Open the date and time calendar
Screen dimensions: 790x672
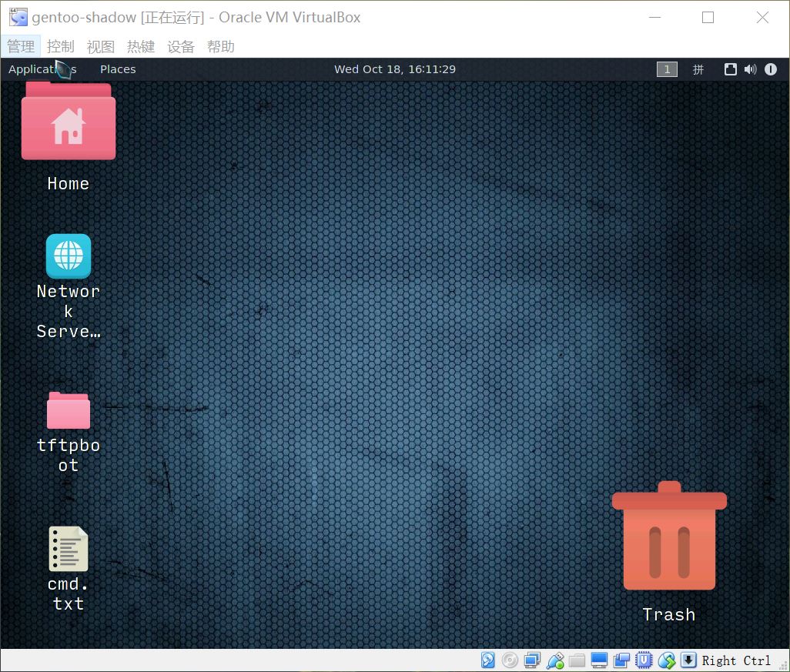click(394, 69)
